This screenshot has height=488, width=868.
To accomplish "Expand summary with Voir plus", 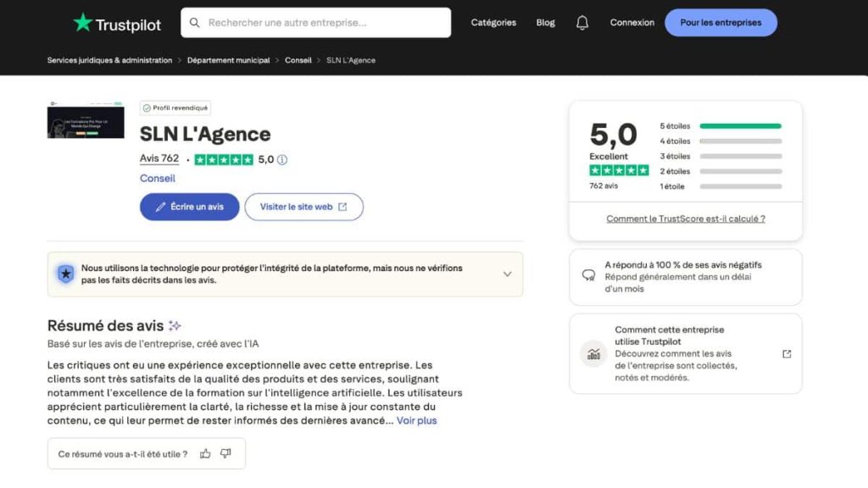I will tap(416, 420).
